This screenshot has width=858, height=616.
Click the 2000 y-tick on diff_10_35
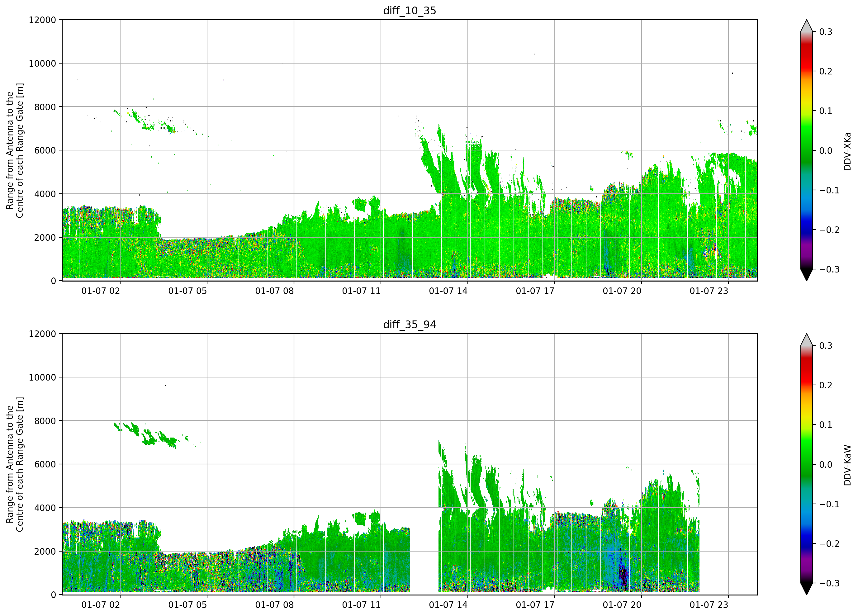point(45,237)
